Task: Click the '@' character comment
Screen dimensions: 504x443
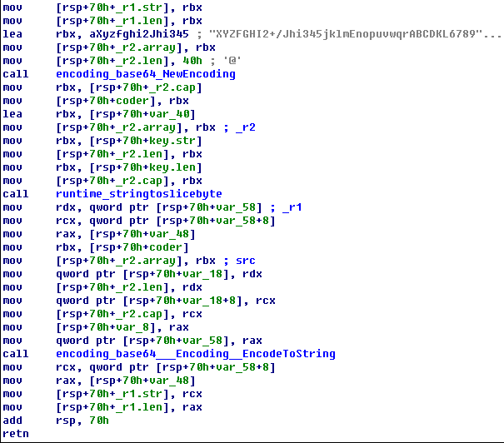Action: tap(232, 61)
